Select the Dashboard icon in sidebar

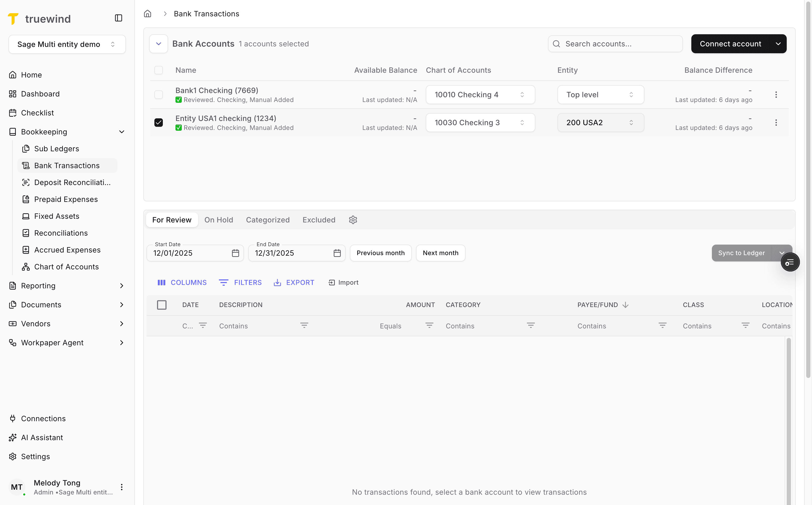[x=13, y=94]
